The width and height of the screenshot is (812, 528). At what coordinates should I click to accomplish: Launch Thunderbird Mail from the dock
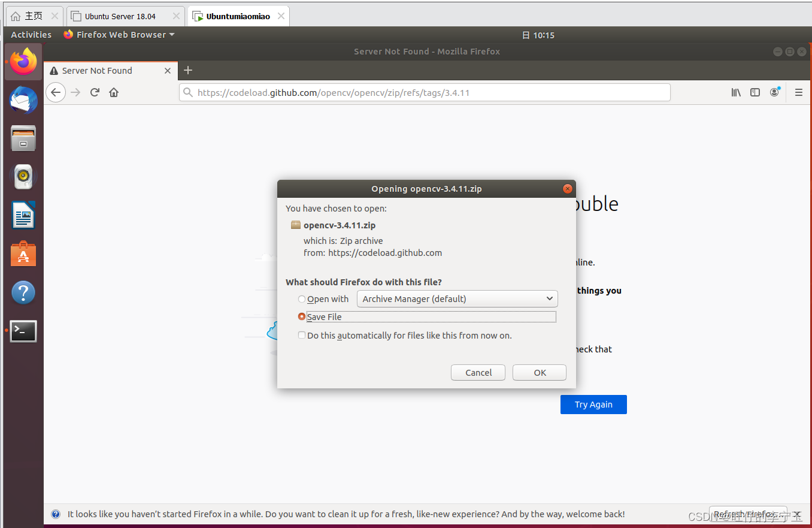tap(23, 99)
